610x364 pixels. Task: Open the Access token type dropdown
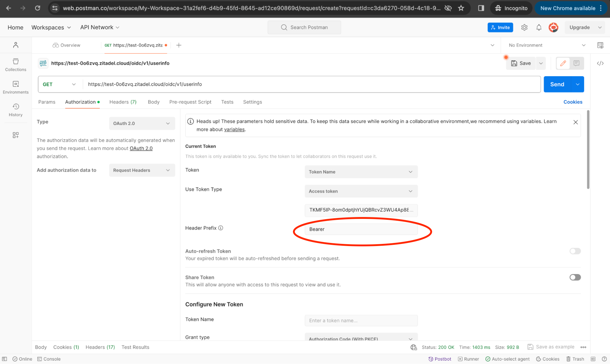pos(361,191)
